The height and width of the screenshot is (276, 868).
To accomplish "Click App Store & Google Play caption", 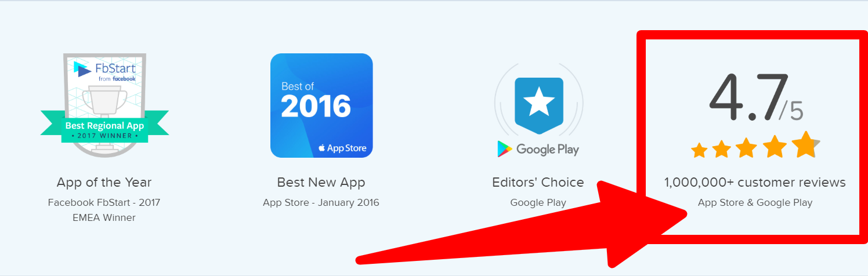I will point(755,202).
